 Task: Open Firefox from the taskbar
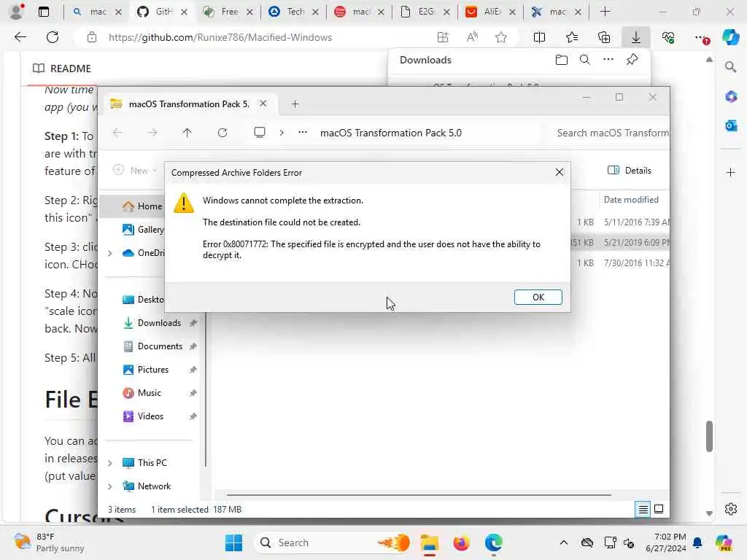tap(461, 542)
